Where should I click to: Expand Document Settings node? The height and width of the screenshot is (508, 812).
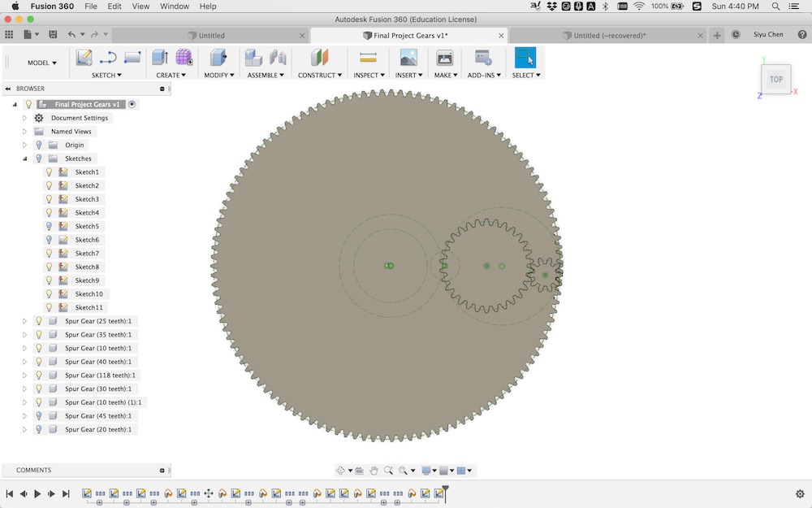24,118
